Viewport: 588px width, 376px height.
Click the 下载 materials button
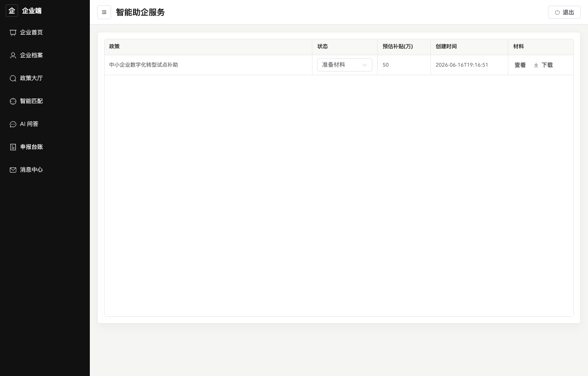(543, 65)
